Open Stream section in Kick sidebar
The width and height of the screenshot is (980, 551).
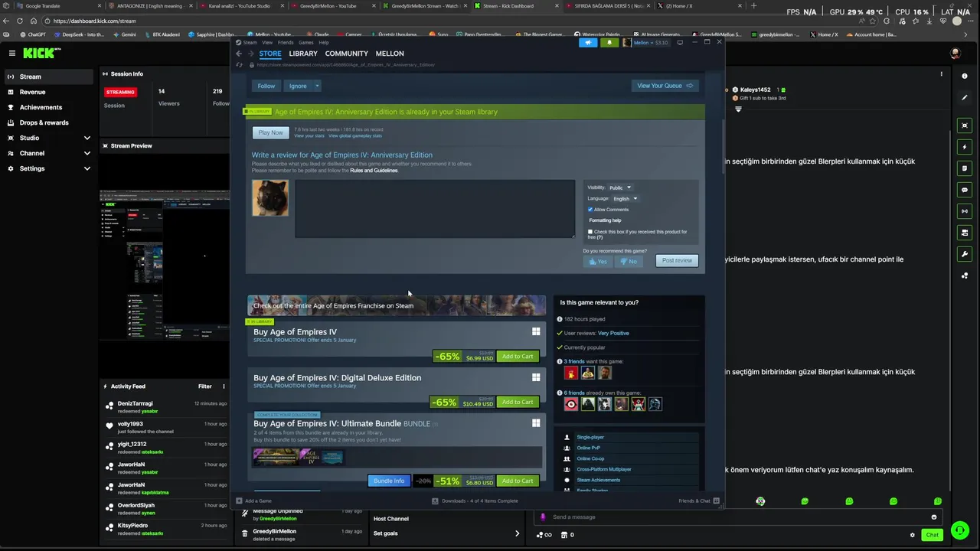[x=49, y=77]
